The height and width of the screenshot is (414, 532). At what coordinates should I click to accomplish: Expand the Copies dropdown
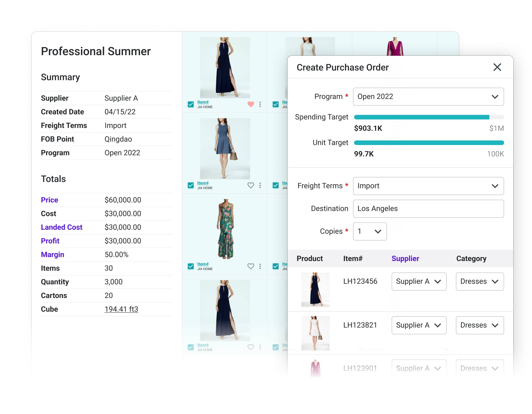point(369,231)
